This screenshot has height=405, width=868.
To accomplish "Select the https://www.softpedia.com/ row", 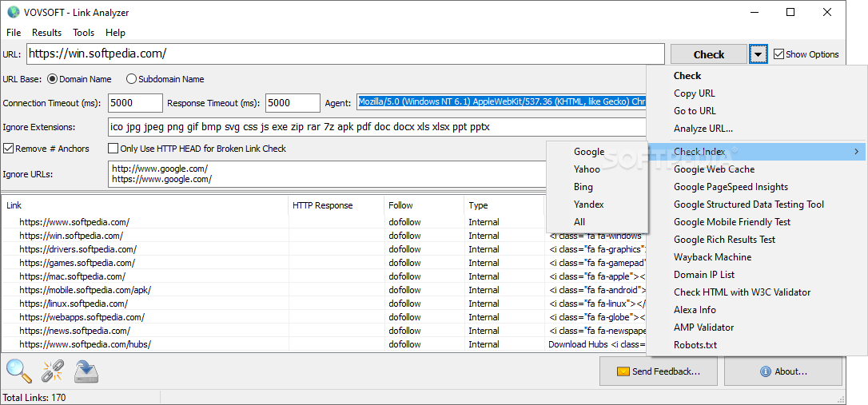I will [x=274, y=222].
